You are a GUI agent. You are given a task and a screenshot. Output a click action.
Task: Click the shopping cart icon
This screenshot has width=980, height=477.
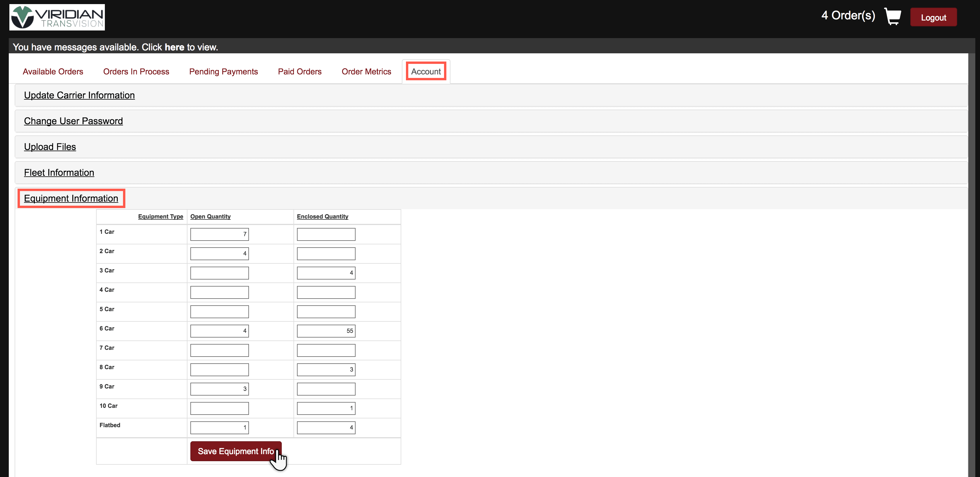[x=892, y=16]
